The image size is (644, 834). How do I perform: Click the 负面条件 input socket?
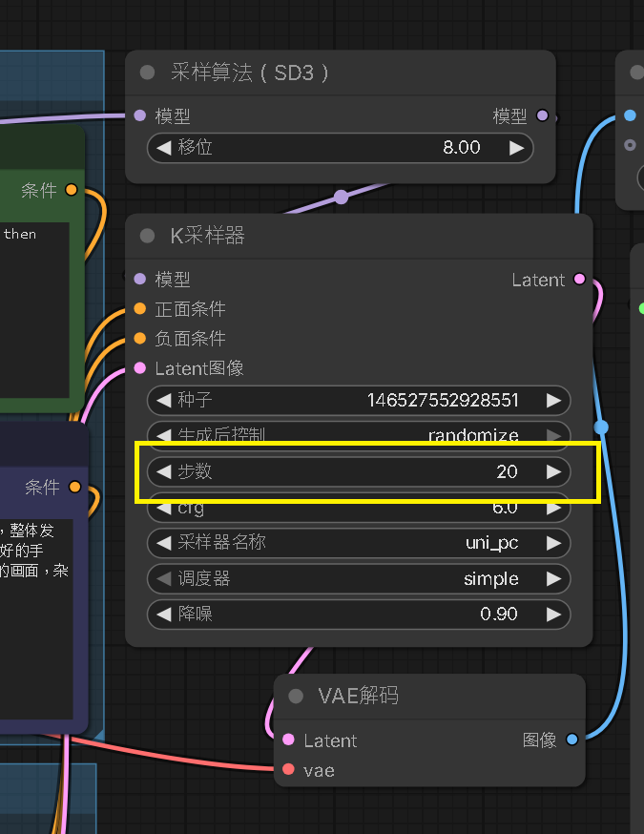[140, 339]
